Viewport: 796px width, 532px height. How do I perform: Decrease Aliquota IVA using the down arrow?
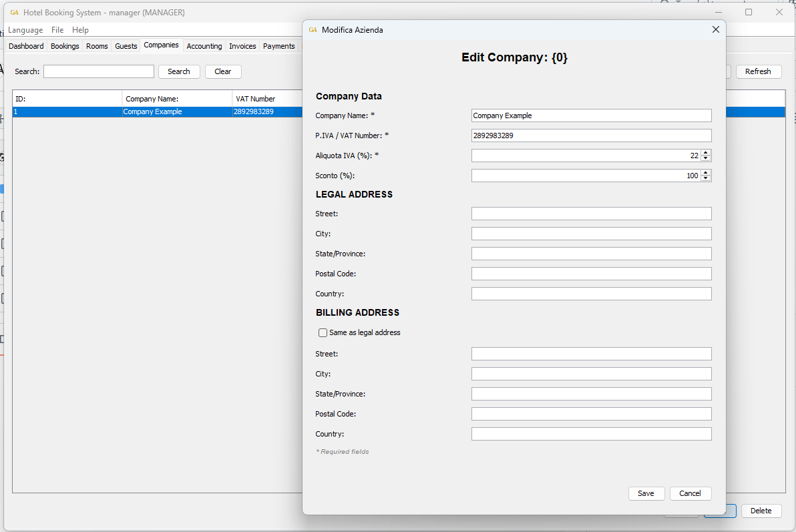coord(706,159)
